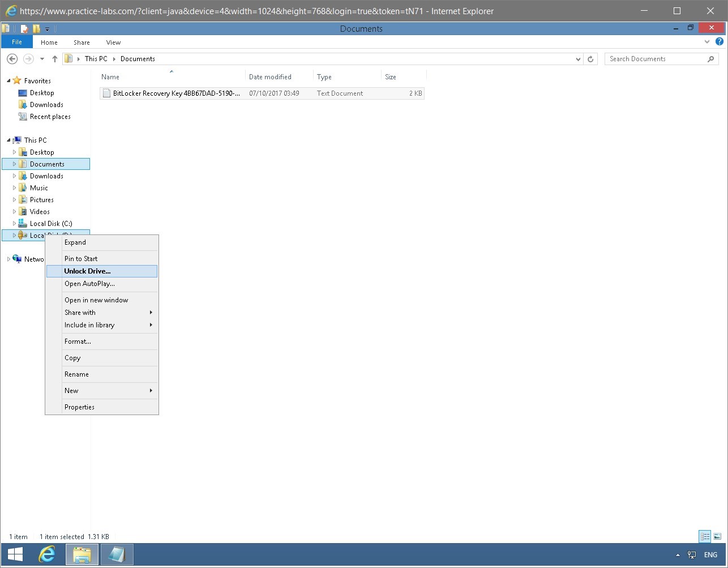Switch to Details view in status bar
Image resolution: width=728 pixels, height=568 pixels.
(x=704, y=536)
